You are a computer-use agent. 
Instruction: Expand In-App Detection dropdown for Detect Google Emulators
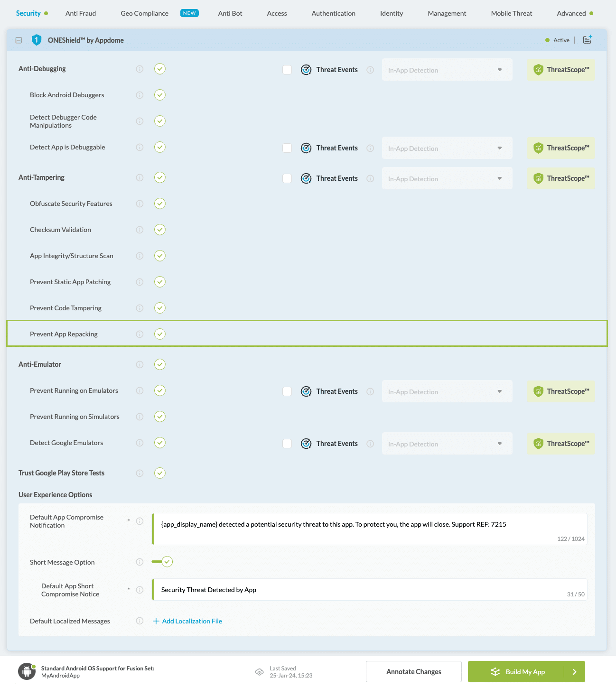click(x=447, y=444)
